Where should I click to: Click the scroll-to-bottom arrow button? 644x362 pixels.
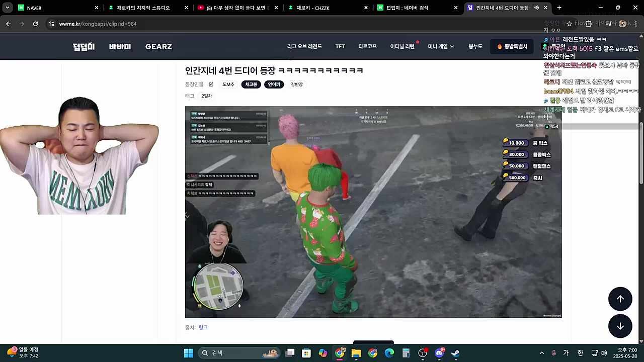[620, 326]
